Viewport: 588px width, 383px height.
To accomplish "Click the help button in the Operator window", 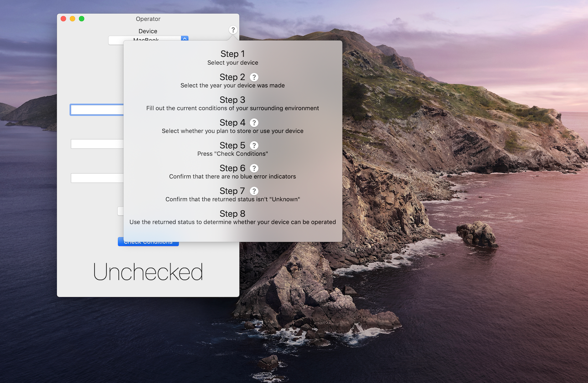I will [x=233, y=30].
